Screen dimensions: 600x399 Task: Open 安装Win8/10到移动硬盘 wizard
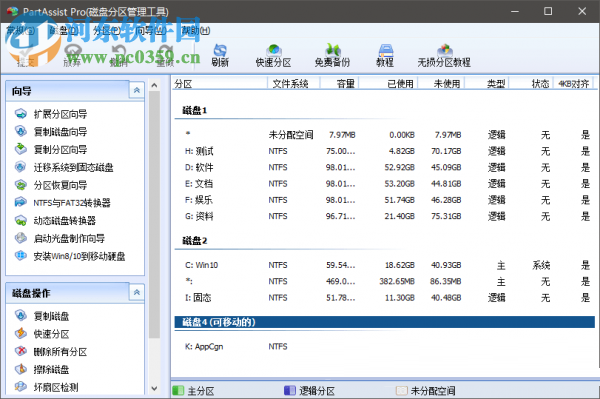[x=78, y=256]
